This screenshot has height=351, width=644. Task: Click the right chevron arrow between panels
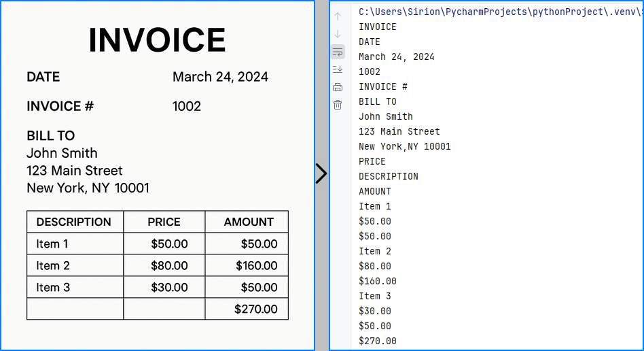(321, 173)
